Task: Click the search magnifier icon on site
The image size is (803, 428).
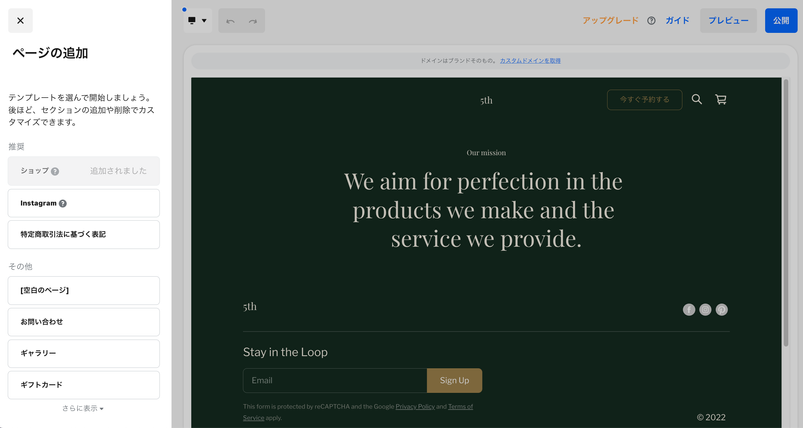Action: [x=697, y=99]
